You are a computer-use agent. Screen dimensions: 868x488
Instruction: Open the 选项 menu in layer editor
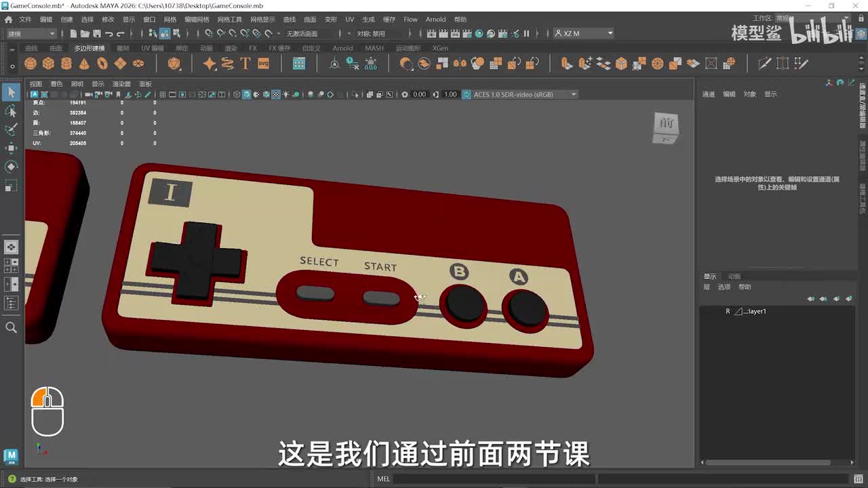coord(724,287)
